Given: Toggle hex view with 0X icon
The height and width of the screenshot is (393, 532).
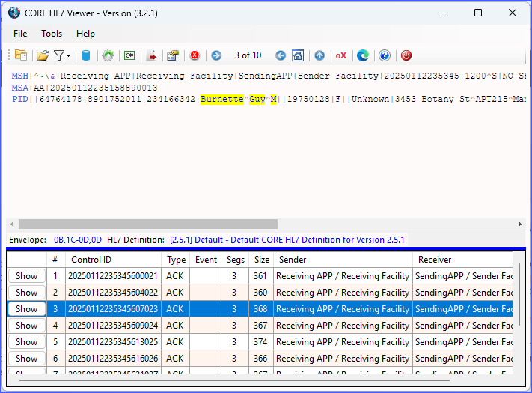Looking at the screenshot, I should (341, 55).
